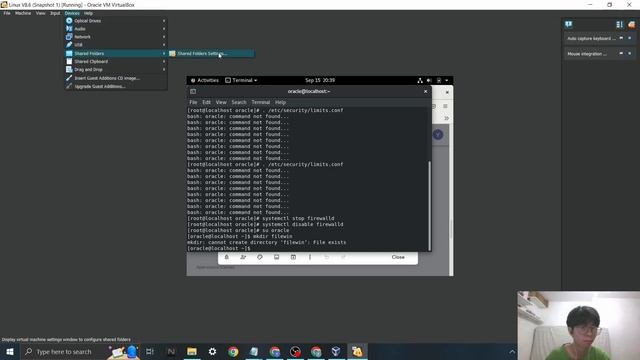Open VirtualBox Machine menu
This screenshot has height=360, width=640.
[x=23, y=13]
